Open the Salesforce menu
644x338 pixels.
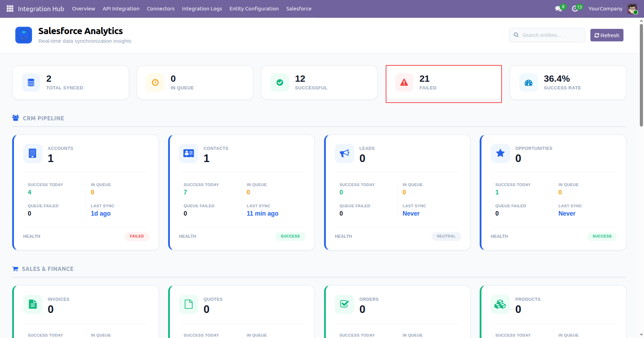click(299, 9)
